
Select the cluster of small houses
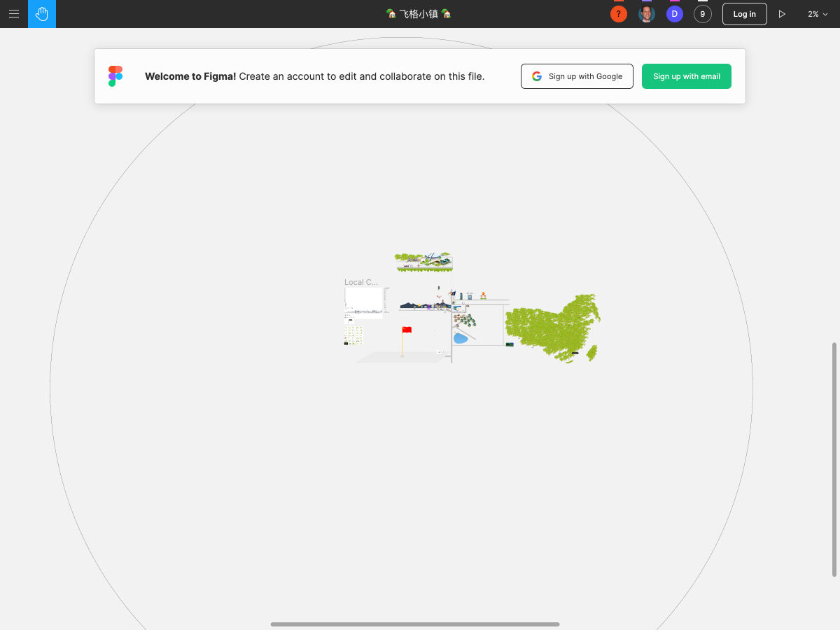(x=465, y=321)
